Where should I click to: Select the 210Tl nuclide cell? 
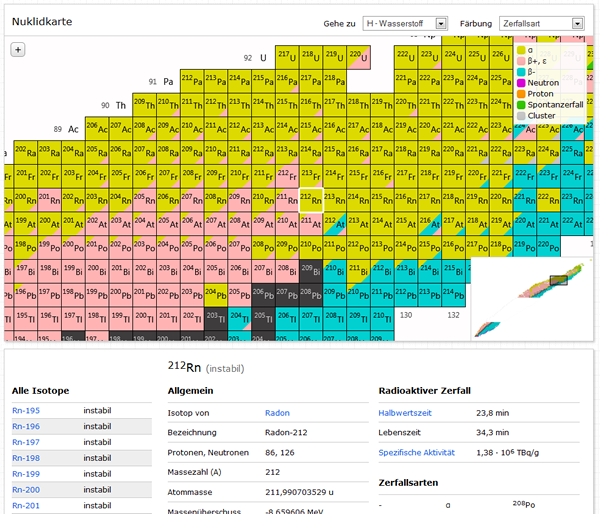(382, 318)
